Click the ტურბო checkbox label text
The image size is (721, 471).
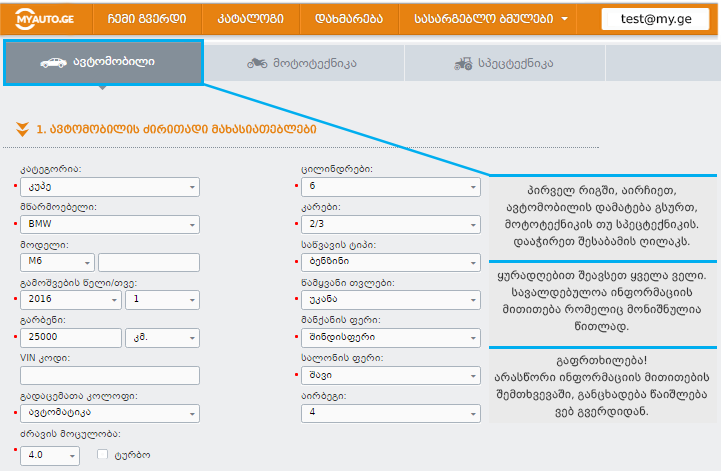132,455
